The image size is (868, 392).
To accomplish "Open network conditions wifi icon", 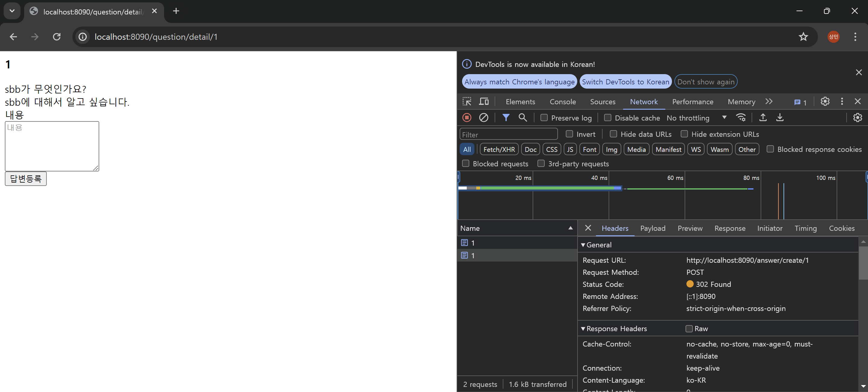I will tap(741, 118).
